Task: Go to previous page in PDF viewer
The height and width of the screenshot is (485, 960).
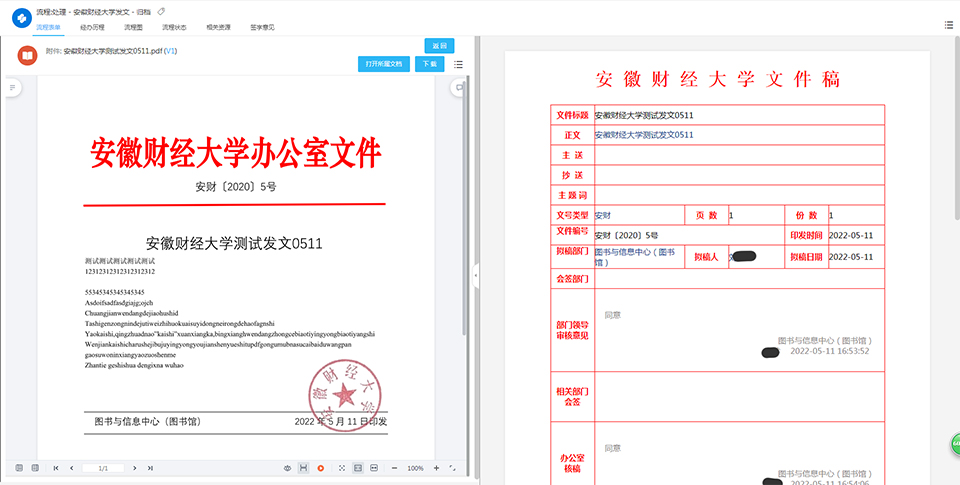Action: click(72, 468)
